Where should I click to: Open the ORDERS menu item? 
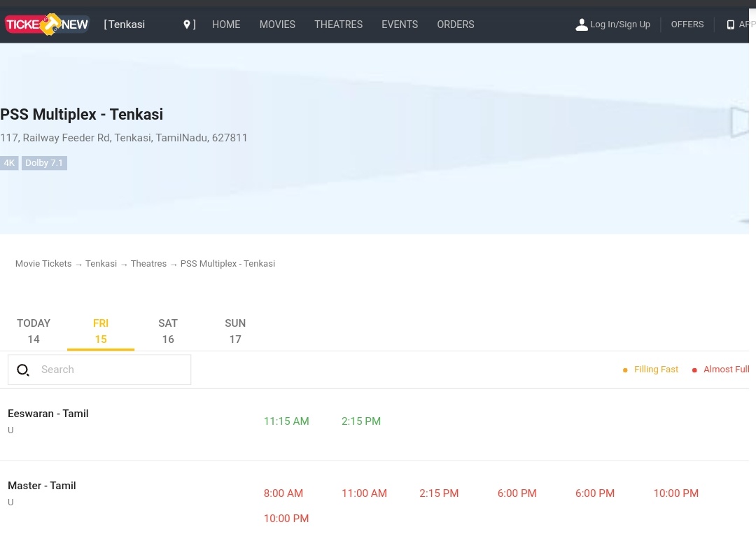tap(456, 24)
